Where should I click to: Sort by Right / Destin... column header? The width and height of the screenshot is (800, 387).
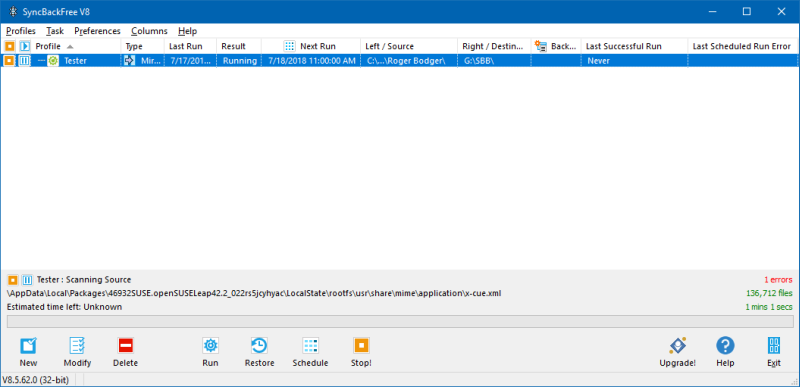click(x=493, y=46)
